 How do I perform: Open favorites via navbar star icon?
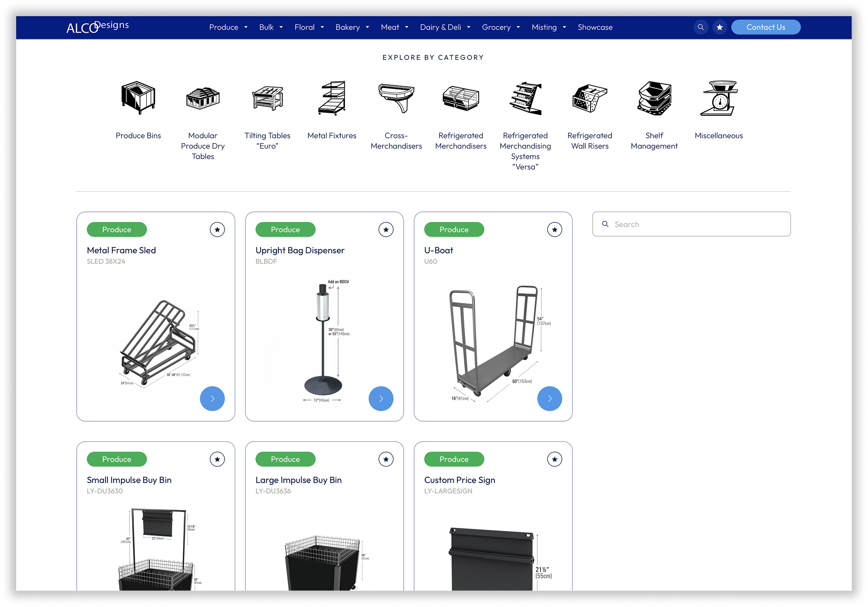720,27
